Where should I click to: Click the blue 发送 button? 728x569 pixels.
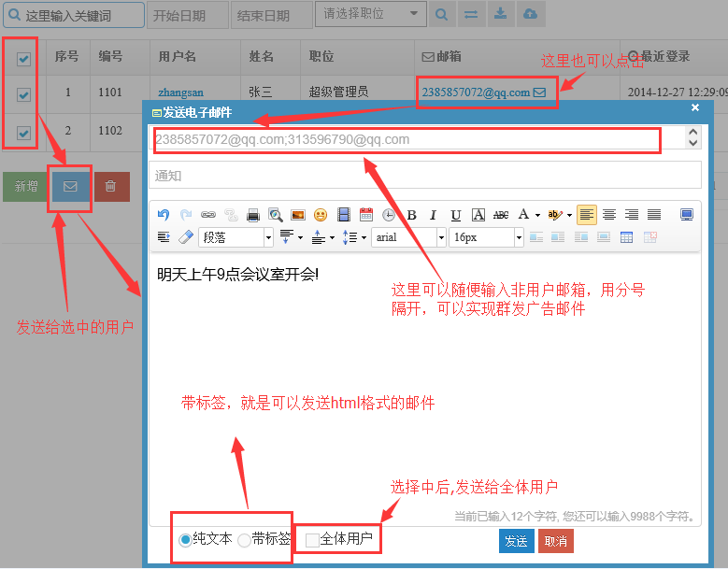click(x=516, y=541)
